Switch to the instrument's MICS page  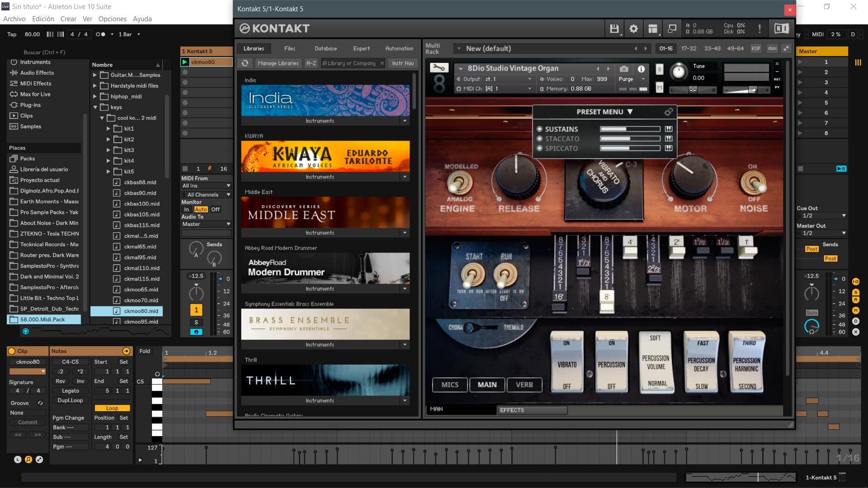click(449, 385)
